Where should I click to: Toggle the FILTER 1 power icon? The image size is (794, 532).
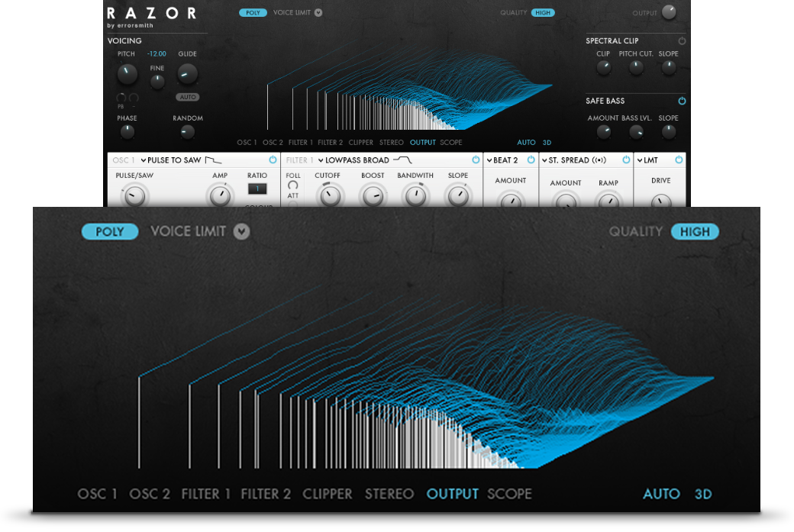[x=476, y=160]
